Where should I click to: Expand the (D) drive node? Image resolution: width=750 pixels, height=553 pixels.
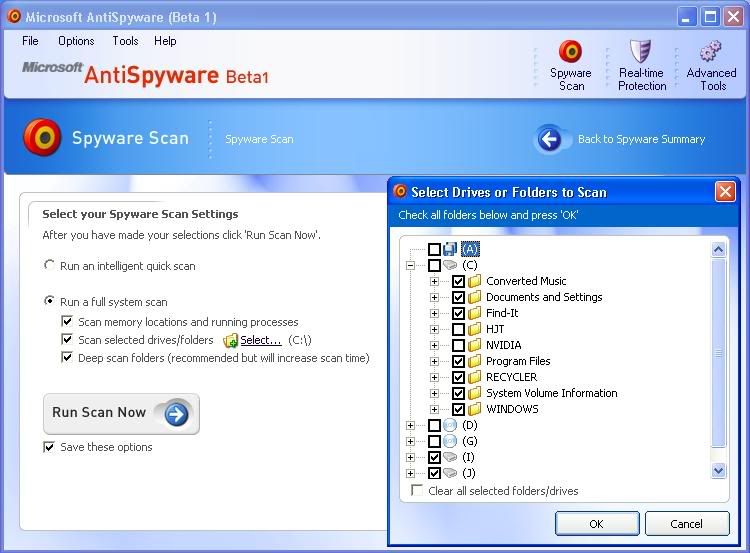(410, 425)
